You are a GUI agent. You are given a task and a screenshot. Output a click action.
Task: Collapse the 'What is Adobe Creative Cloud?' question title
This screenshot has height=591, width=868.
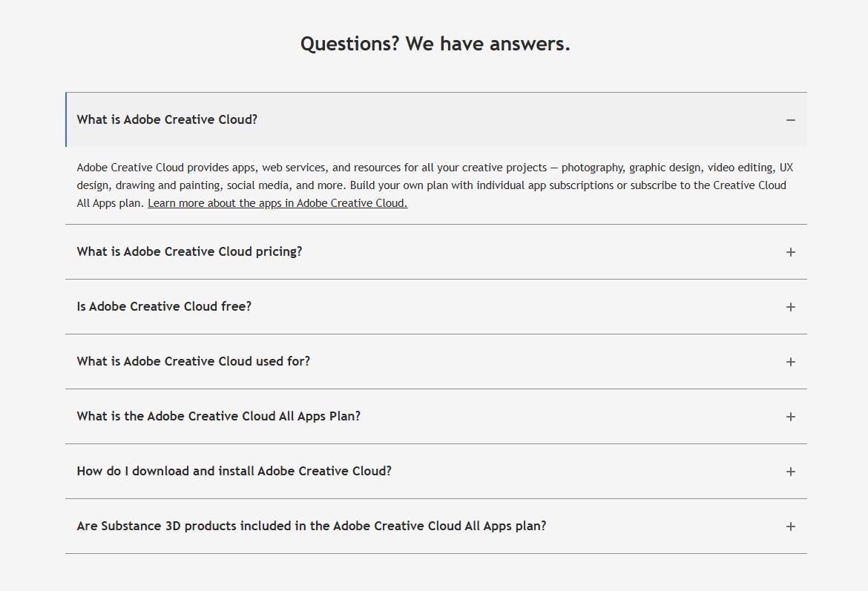click(x=167, y=120)
